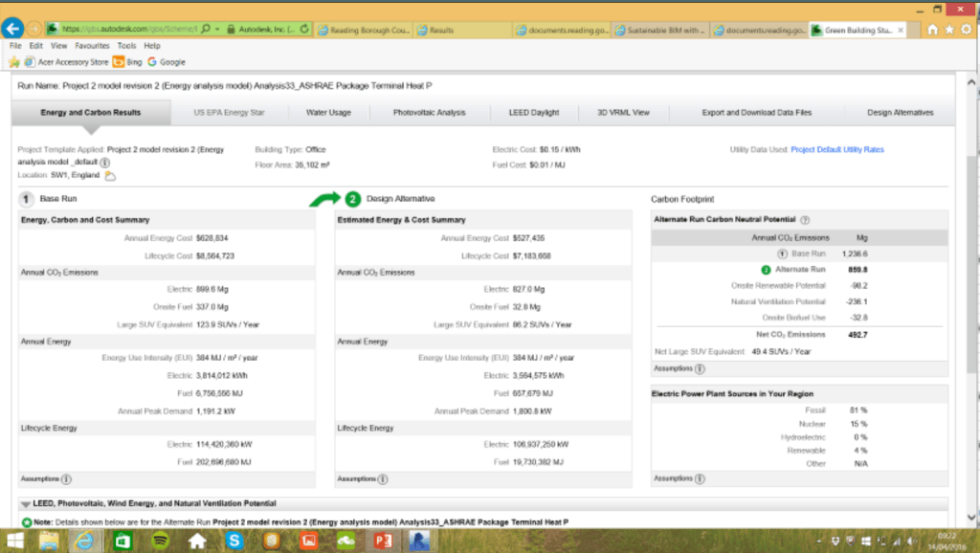Image resolution: width=980 pixels, height=553 pixels.
Task: Open File Explorer from the taskbar
Action: coord(48,541)
